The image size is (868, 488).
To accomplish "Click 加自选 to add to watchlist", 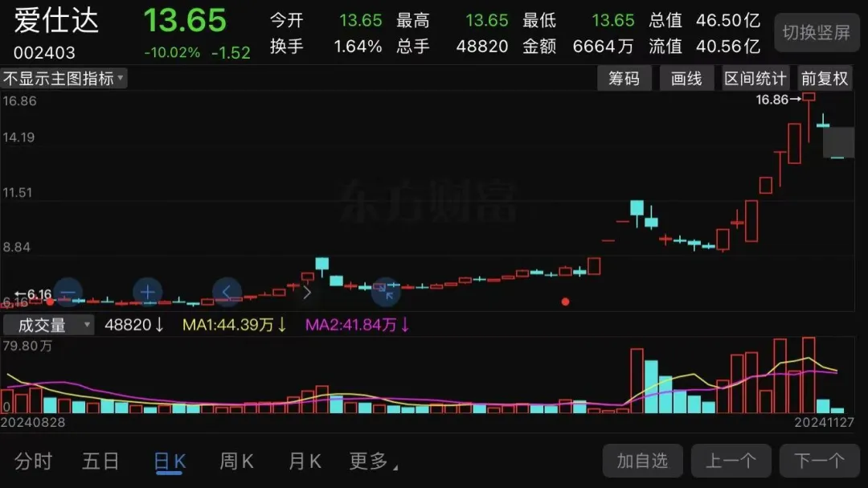I will pos(643,461).
